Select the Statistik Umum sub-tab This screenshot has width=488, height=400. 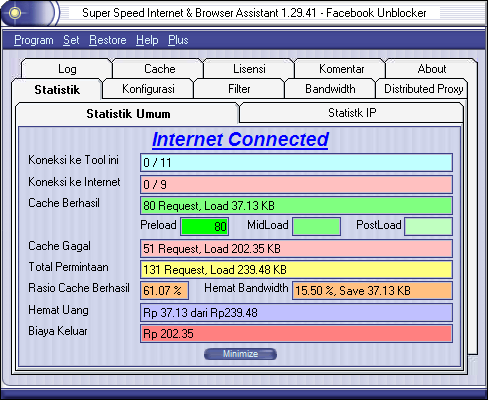128,114
